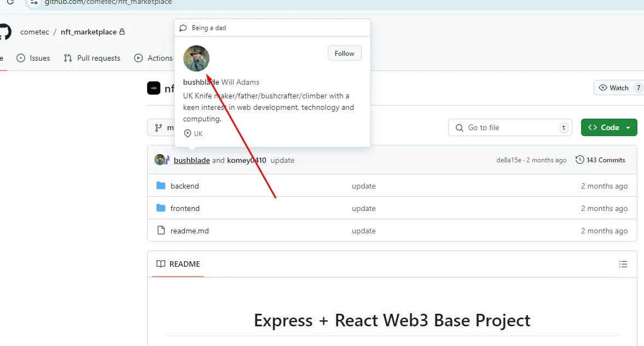The image size is (644, 346).
Task: Open the frontend folder
Action: point(185,208)
